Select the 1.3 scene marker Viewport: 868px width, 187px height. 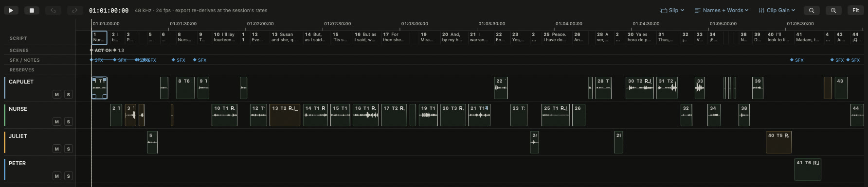pos(119,51)
